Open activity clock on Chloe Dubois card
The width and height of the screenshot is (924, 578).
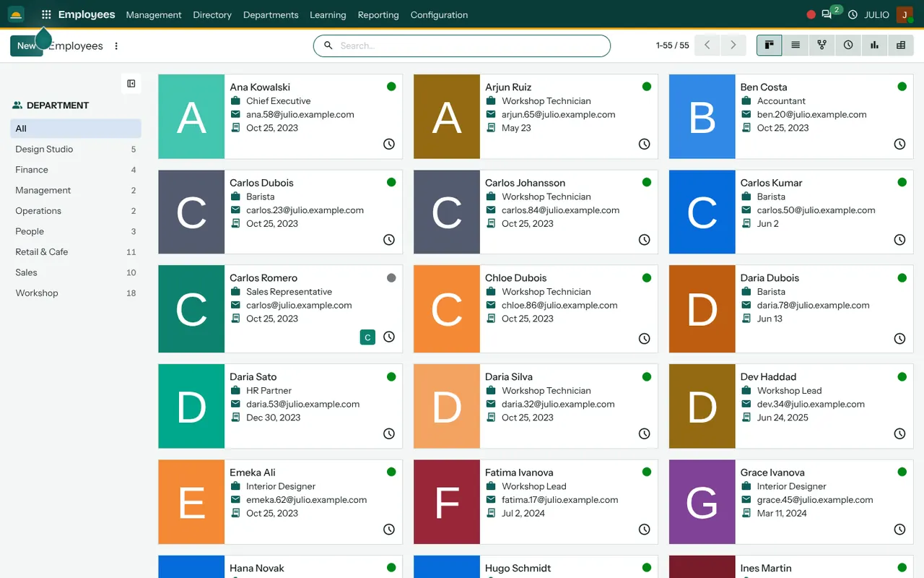coord(645,338)
